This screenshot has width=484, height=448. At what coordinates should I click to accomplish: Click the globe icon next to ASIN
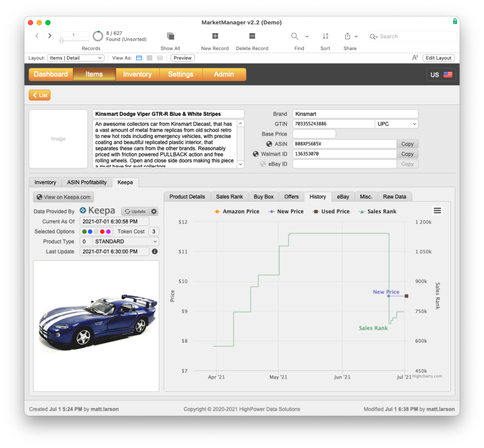[269, 144]
